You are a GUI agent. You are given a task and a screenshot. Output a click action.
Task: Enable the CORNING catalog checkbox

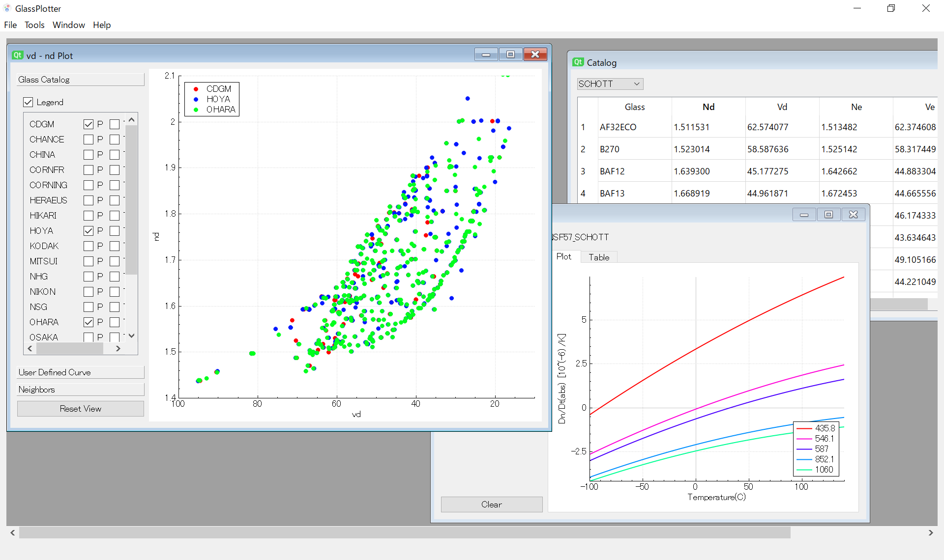pos(88,185)
